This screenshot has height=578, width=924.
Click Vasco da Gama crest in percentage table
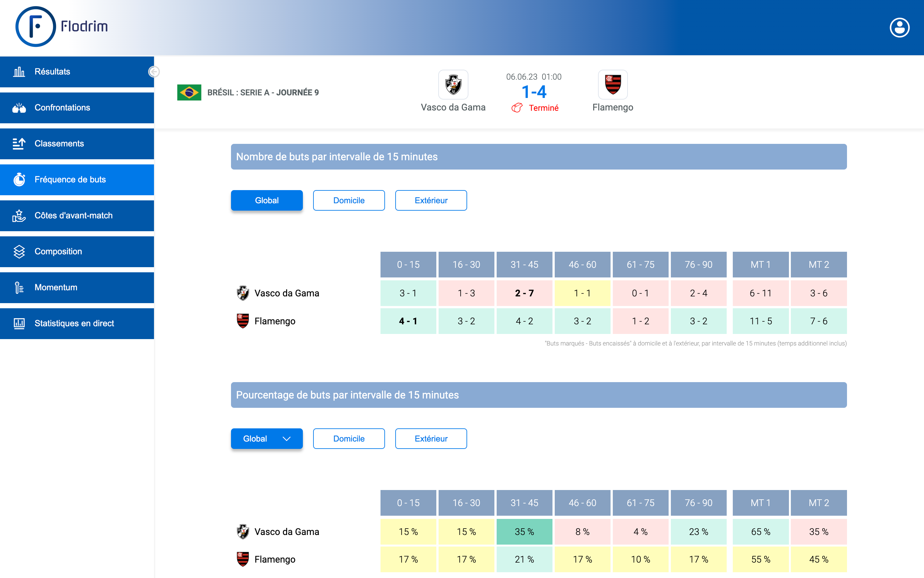point(243,531)
